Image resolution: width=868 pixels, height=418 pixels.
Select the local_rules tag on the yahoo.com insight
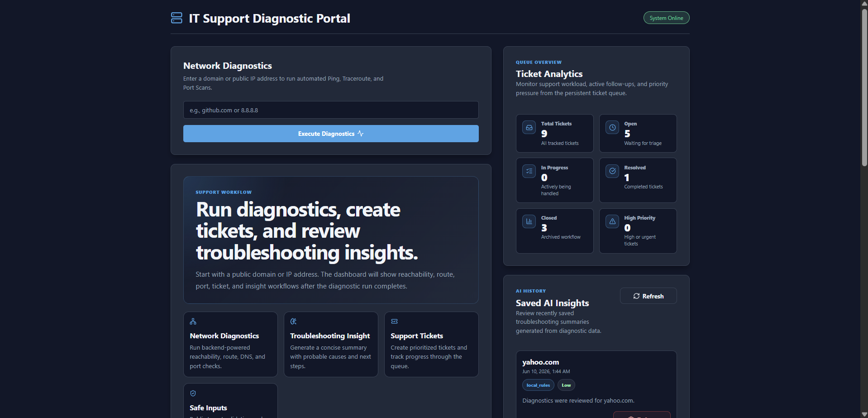tap(538, 385)
